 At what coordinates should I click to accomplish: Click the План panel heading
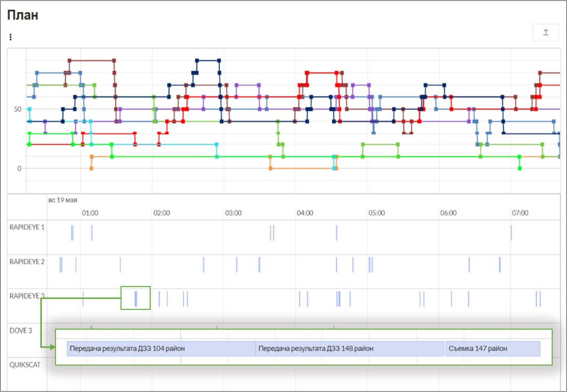point(23,15)
